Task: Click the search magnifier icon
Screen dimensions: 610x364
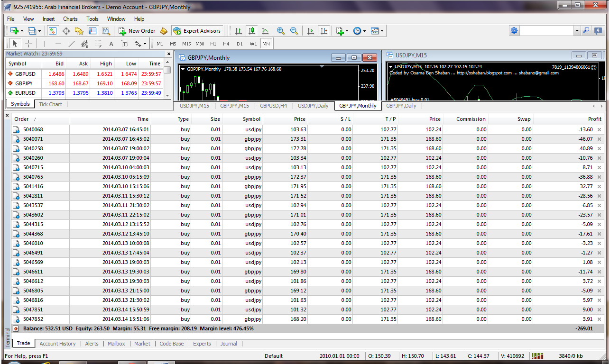Action: (586, 30)
